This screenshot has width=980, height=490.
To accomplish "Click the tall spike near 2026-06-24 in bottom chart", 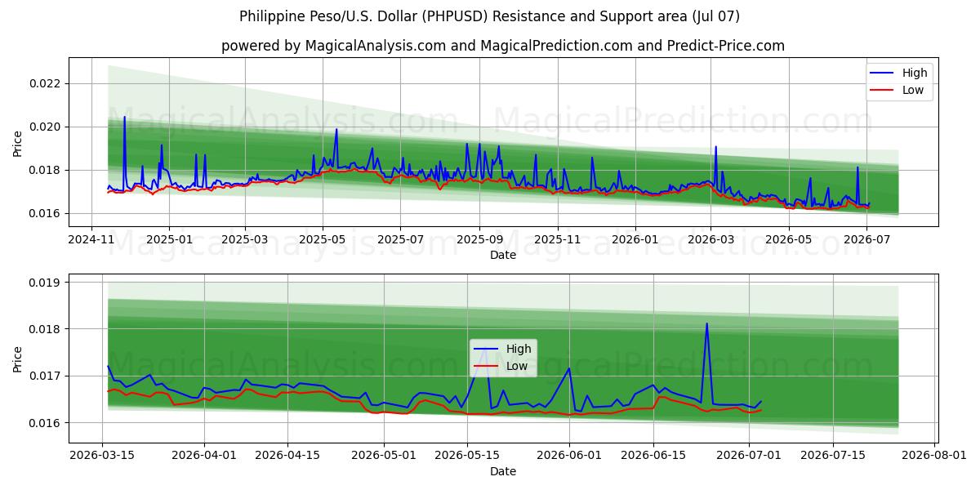I will pyautogui.click(x=706, y=324).
